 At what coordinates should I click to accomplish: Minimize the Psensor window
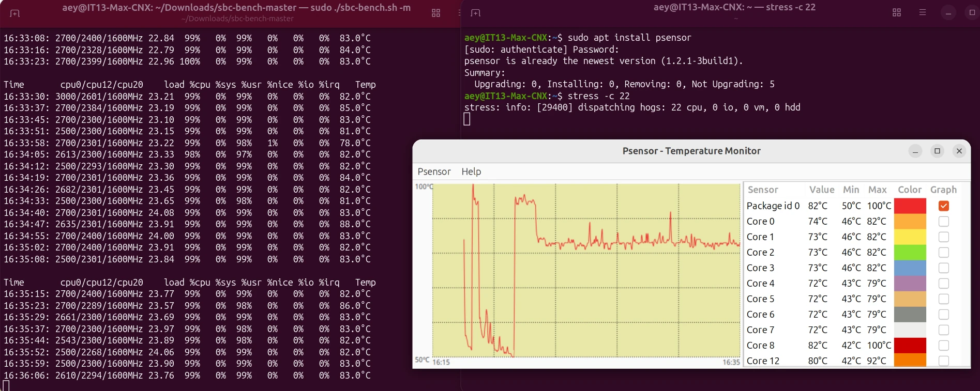[x=915, y=151]
